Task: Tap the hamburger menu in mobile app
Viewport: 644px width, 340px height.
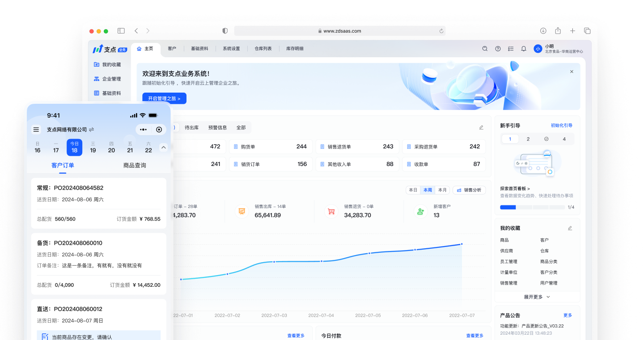Action: pos(36,130)
